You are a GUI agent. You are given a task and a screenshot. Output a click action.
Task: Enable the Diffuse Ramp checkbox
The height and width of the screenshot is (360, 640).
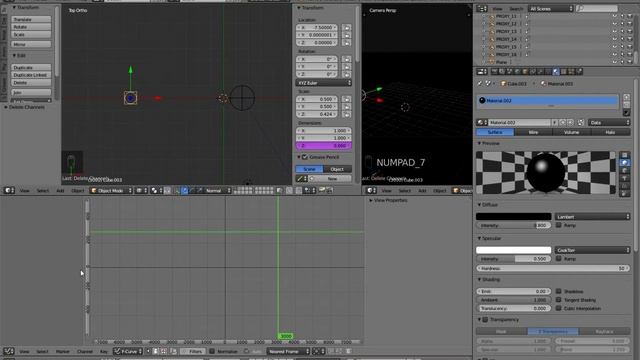coord(559,225)
